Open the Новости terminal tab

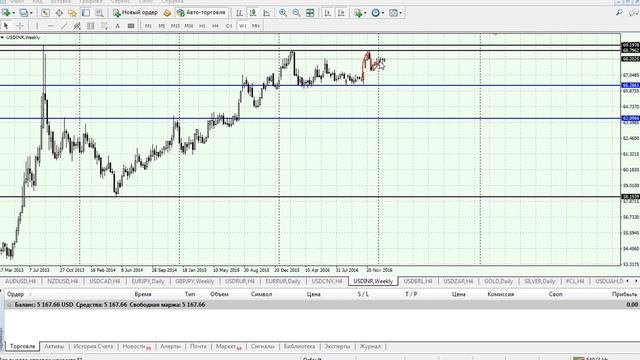point(136,347)
